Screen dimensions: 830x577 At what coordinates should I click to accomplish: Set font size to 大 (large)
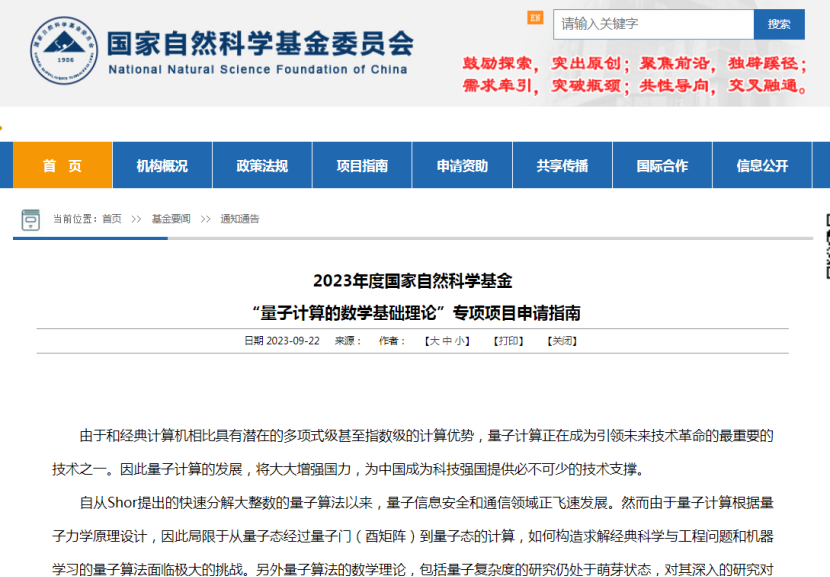[x=434, y=341]
